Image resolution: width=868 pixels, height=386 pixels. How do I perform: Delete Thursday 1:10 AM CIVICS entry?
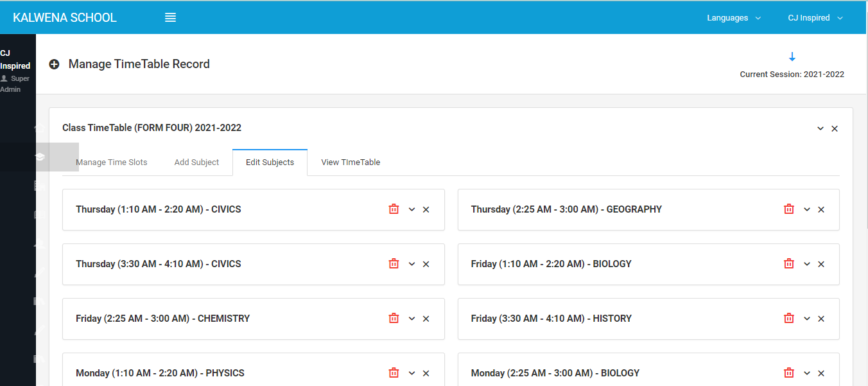(x=394, y=209)
